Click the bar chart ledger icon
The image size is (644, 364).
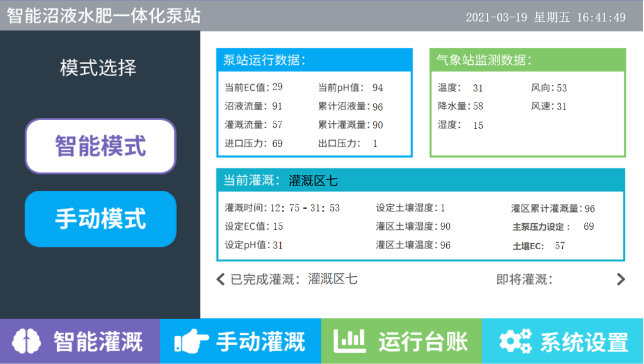(x=350, y=341)
